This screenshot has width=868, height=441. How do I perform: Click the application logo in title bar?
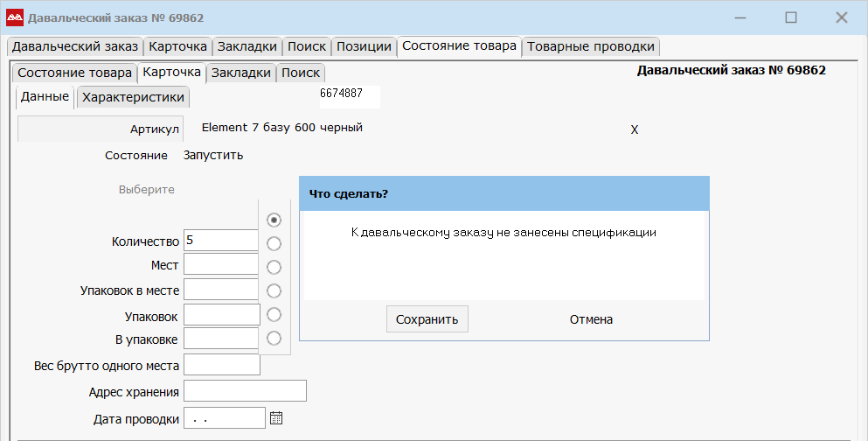tap(15, 17)
